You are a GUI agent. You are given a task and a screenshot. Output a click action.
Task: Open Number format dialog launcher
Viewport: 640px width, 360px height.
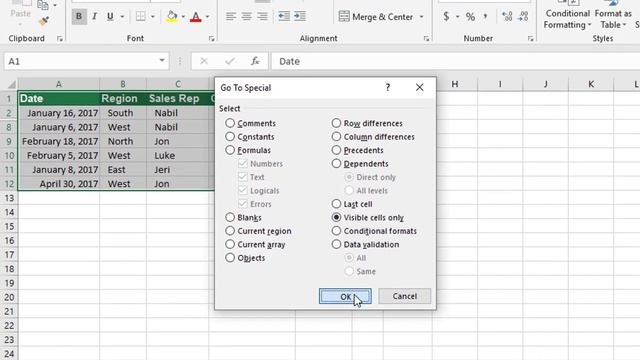(x=530, y=38)
